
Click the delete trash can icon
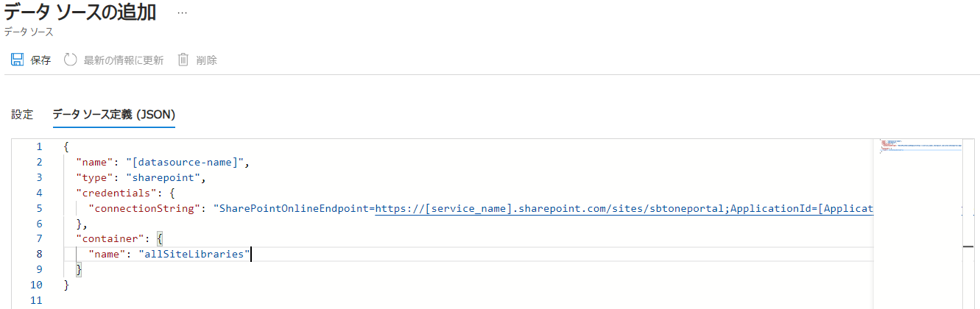click(184, 60)
